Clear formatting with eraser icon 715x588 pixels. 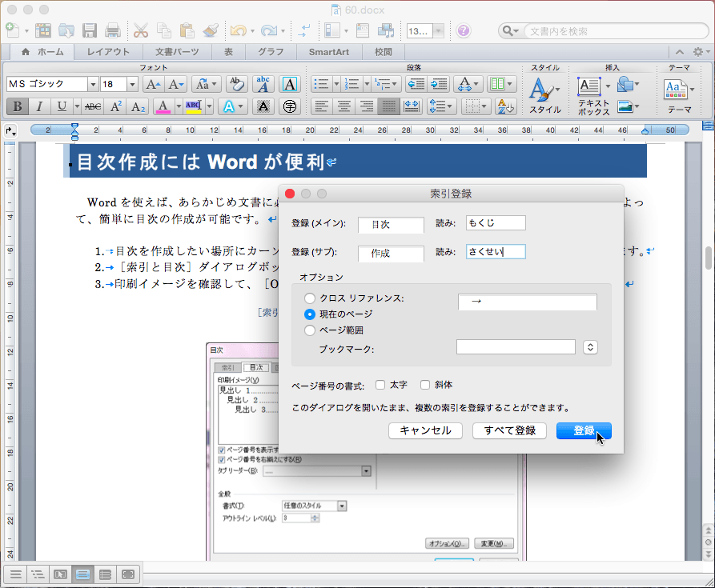tap(237, 84)
